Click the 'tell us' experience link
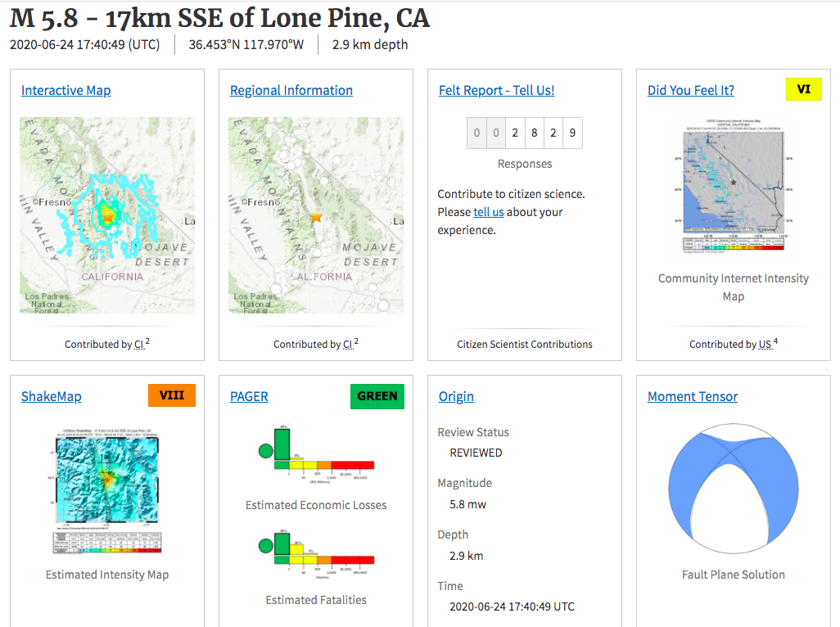840x627 pixels. click(488, 212)
